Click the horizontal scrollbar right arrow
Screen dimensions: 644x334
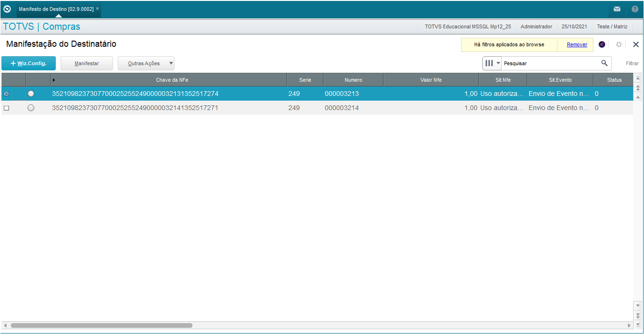tap(629, 325)
